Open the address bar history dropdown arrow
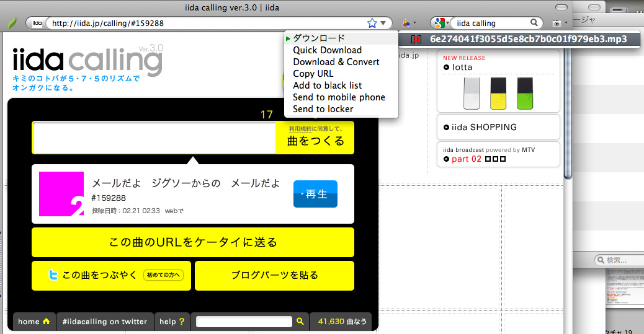 click(383, 23)
